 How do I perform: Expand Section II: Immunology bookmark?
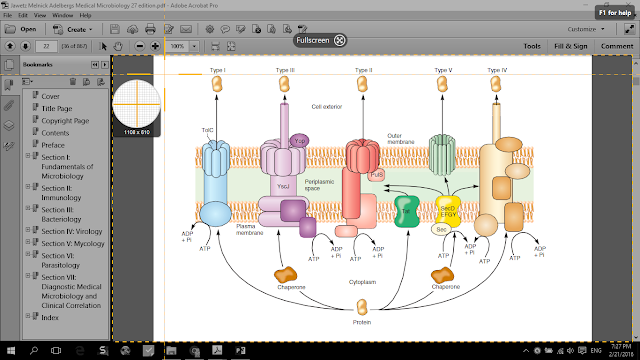(28, 187)
